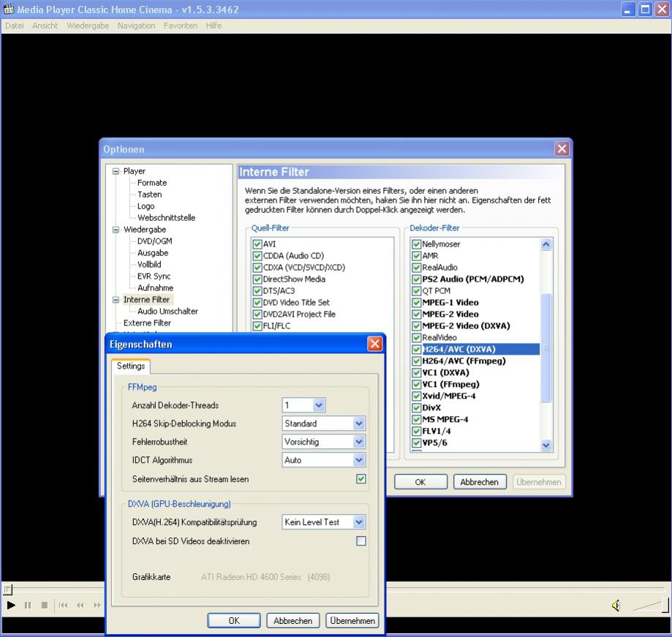Select Vollbild in options tree

(x=149, y=265)
